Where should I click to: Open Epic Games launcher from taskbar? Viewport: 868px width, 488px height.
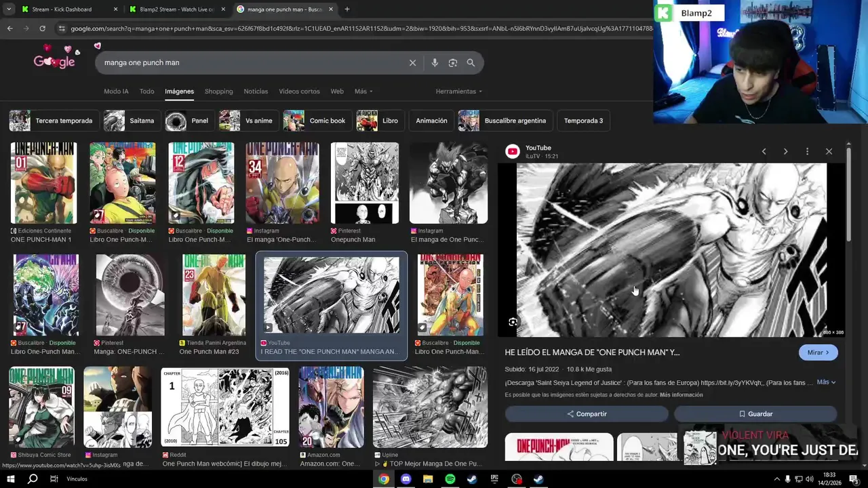click(x=494, y=479)
